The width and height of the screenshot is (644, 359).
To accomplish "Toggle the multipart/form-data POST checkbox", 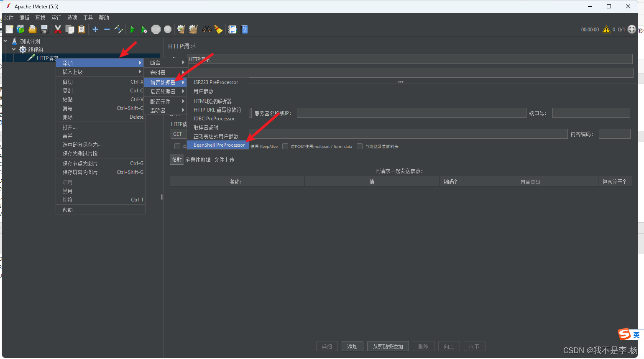I will click(x=285, y=146).
